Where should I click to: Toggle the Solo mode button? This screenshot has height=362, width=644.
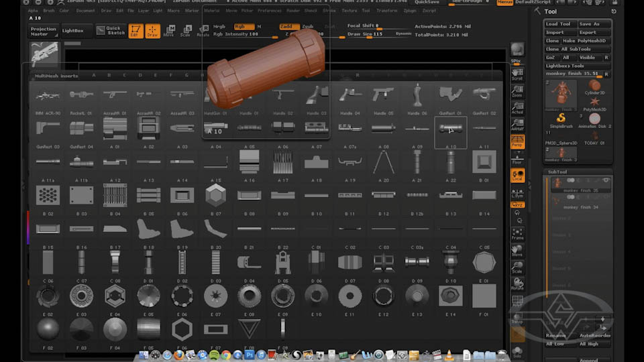517,352
